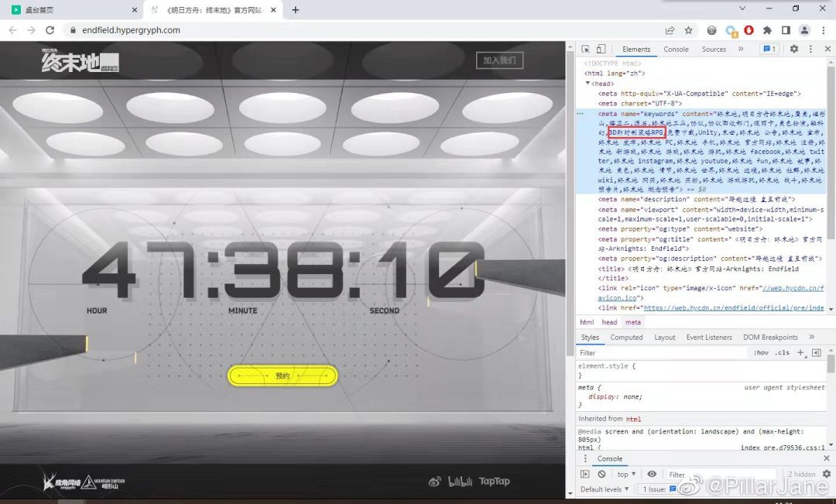Open the Chrome three-dot menu
Viewport: 836px width, 504px height.
pos(824,30)
